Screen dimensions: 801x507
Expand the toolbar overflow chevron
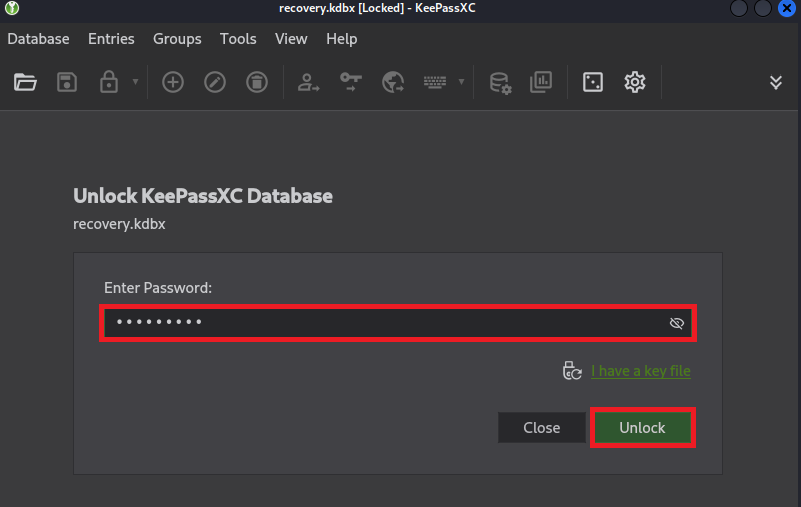coord(776,82)
